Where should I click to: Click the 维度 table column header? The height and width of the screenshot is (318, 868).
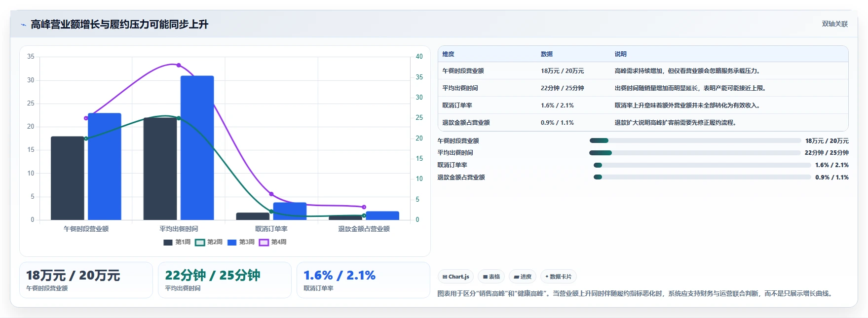pos(448,54)
